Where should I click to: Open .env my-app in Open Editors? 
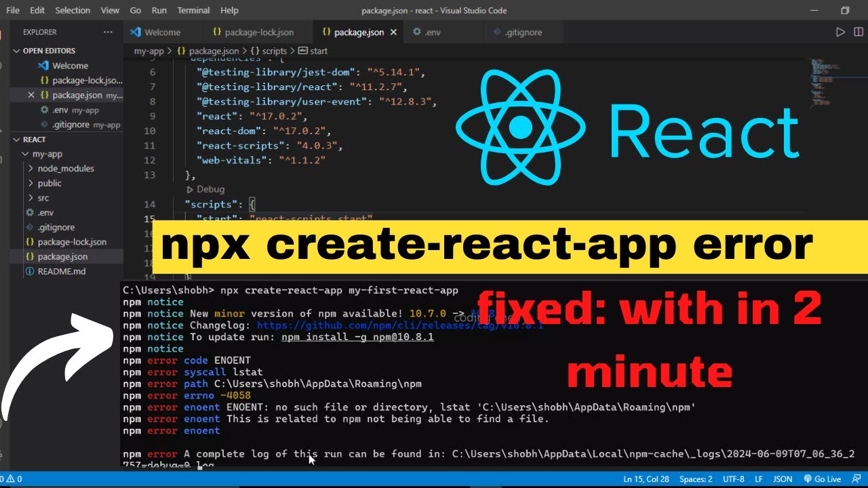pos(66,110)
